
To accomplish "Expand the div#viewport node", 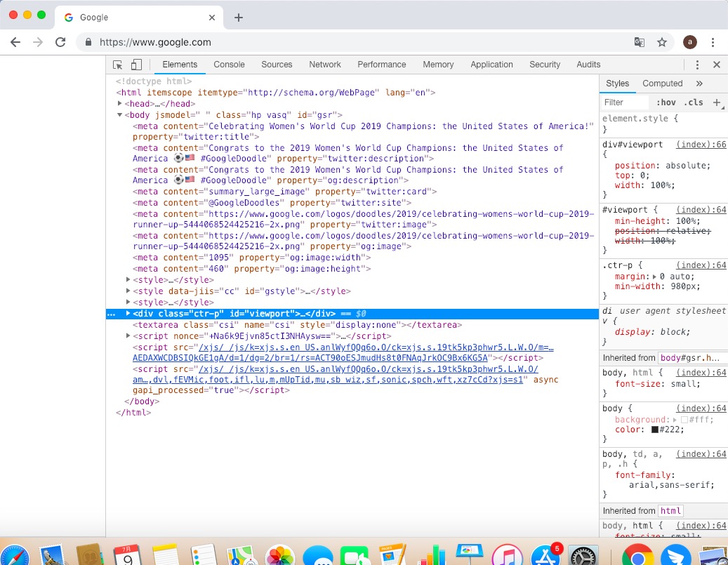I will pyautogui.click(x=128, y=313).
